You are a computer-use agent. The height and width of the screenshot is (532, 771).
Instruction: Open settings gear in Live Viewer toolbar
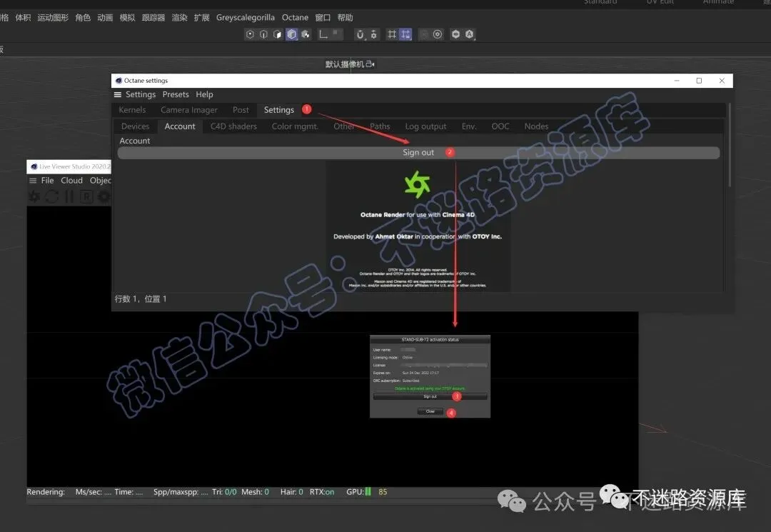[104, 196]
